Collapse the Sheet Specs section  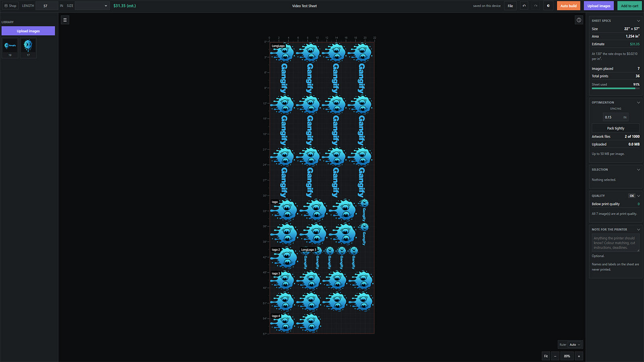[638, 21]
